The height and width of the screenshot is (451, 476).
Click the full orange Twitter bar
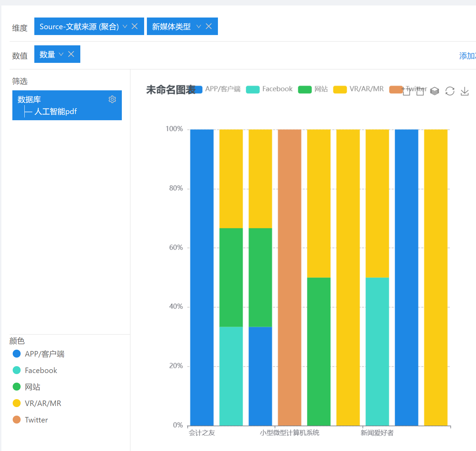coord(290,278)
